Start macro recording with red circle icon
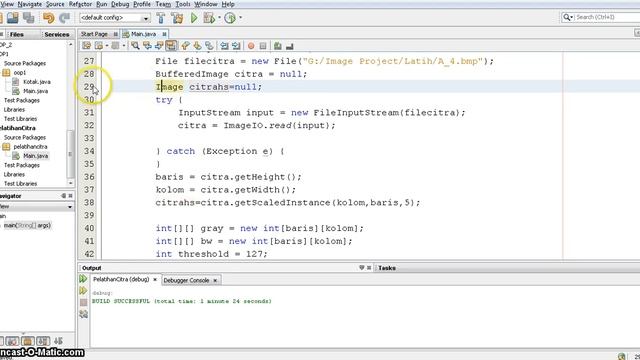 (251, 46)
